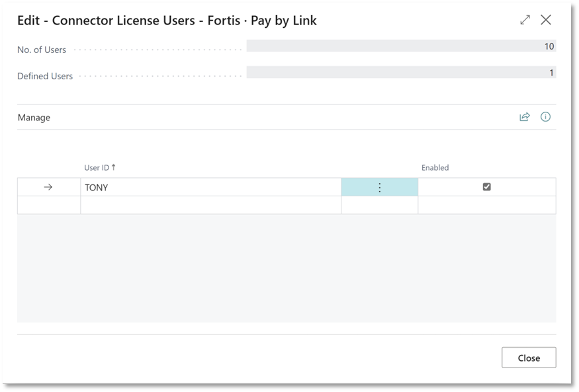This screenshot has width=579, height=392.
Task: Click the empty User ID cell below TONY
Action: 211,205
